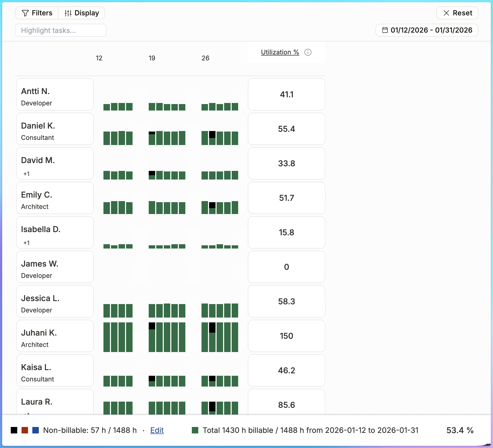This screenshot has height=448, width=493.
Task: Click the red non-billable legend swatch
Action: tap(25, 430)
